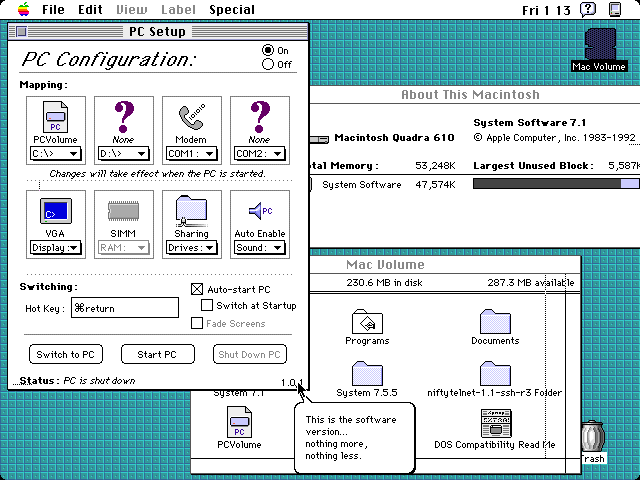Close the PC Setup window
640x480 pixels.
click(x=21, y=31)
